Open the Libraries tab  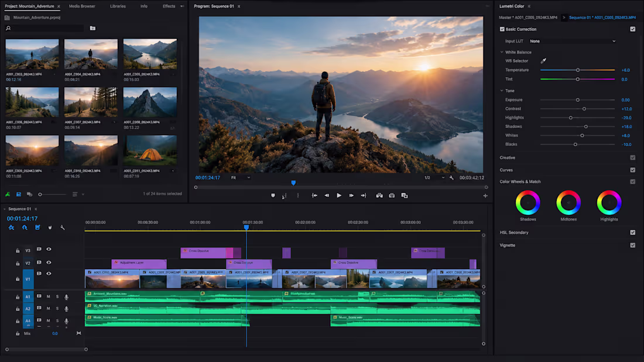click(118, 6)
